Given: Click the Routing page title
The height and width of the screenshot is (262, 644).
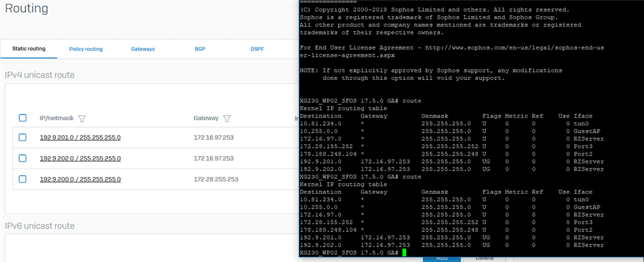Looking at the screenshot, I should [27, 8].
